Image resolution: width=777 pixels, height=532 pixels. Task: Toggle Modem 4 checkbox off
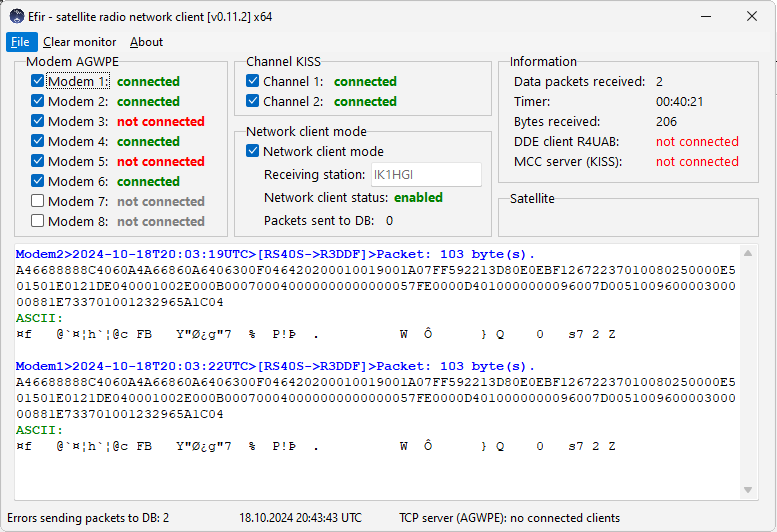pos(38,142)
